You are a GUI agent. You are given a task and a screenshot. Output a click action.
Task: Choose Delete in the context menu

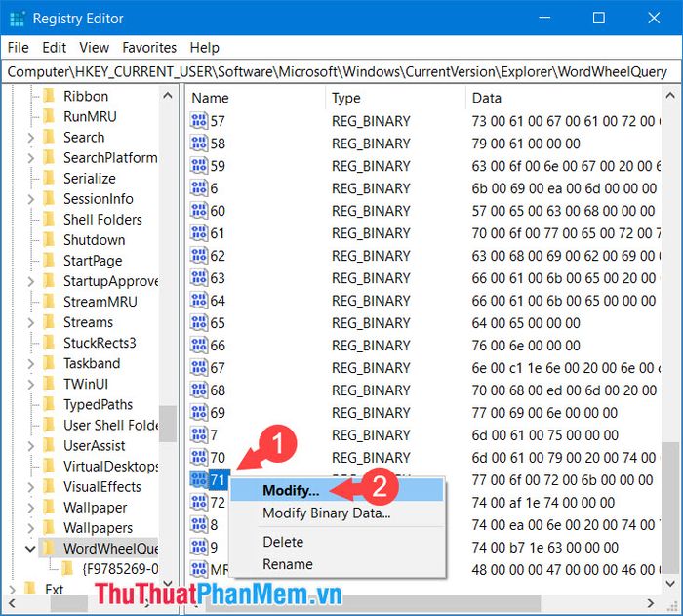coord(338,542)
